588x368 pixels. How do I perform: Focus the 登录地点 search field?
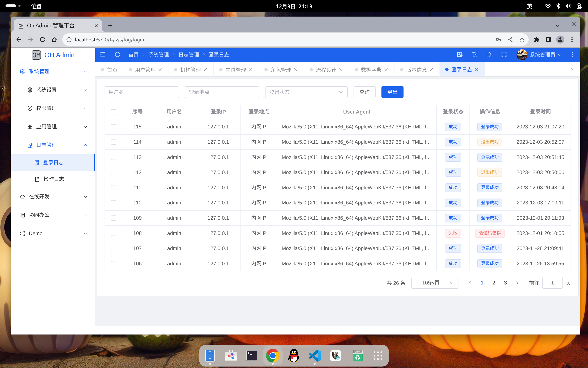tap(222, 92)
